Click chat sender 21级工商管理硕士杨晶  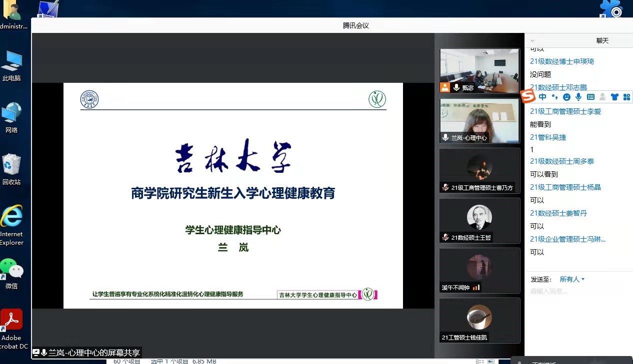tap(565, 187)
